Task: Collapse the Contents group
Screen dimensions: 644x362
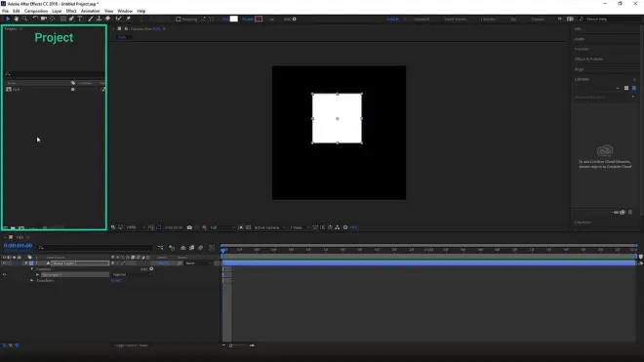Action: pos(31,268)
